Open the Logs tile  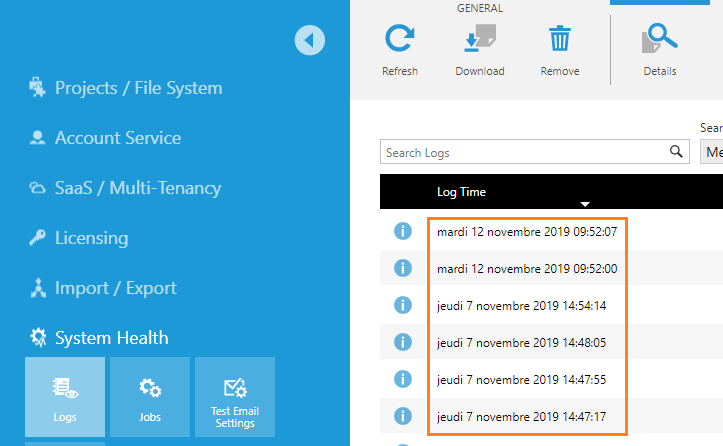tap(65, 397)
